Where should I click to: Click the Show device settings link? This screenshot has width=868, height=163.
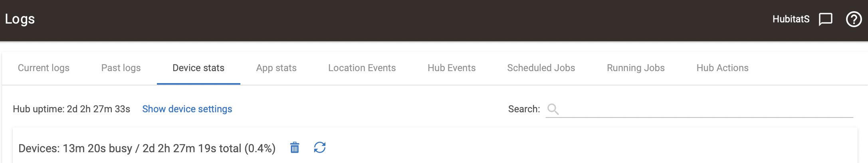[x=187, y=109]
